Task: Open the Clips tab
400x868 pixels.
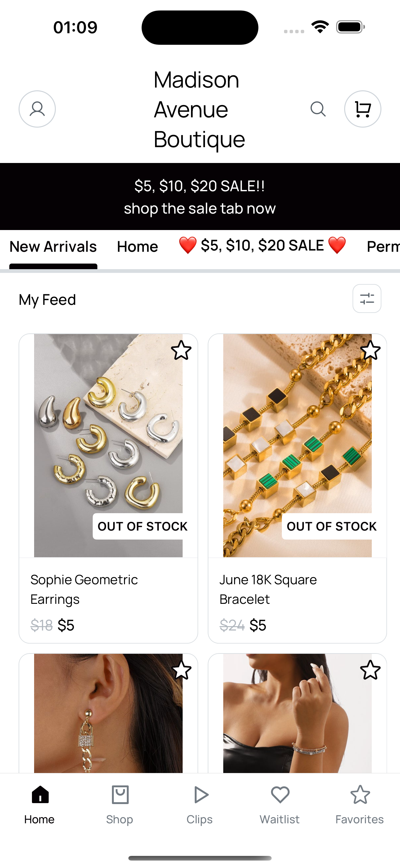Action: [200, 805]
